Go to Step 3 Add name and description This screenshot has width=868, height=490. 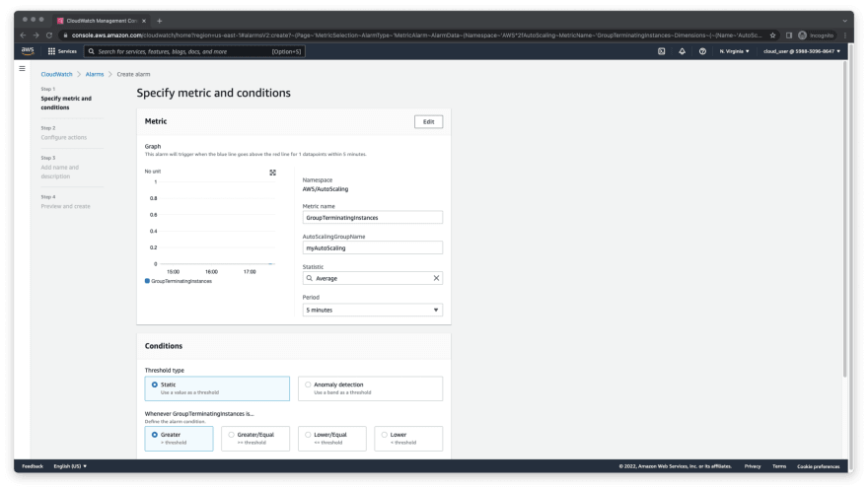[60, 172]
